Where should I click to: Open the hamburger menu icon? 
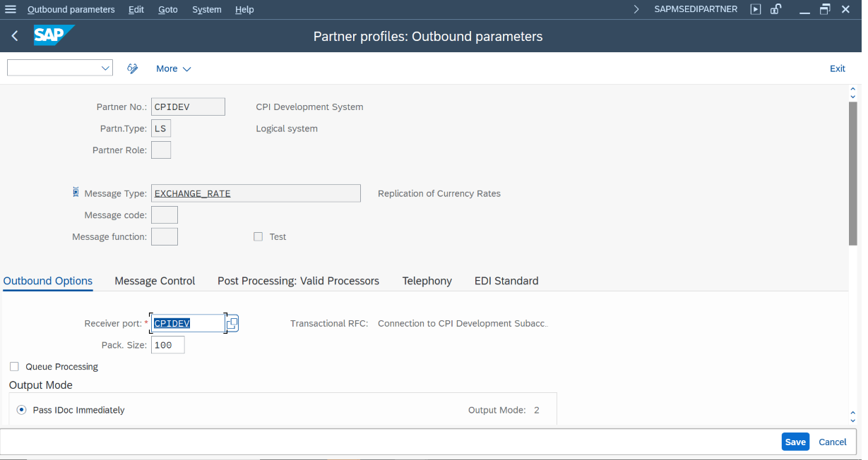click(11, 9)
